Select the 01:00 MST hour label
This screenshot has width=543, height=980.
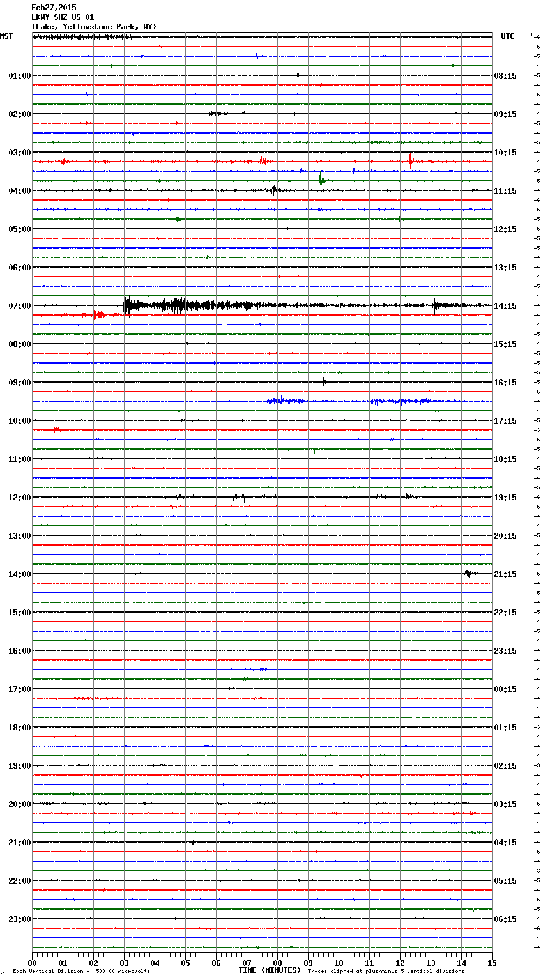pyautogui.click(x=19, y=76)
